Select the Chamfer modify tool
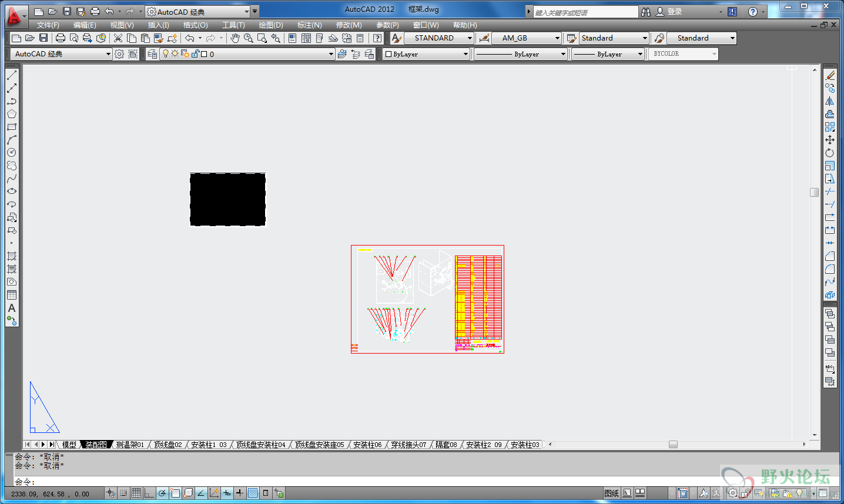Screen dimensions: 844x504 (x=830, y=256)
